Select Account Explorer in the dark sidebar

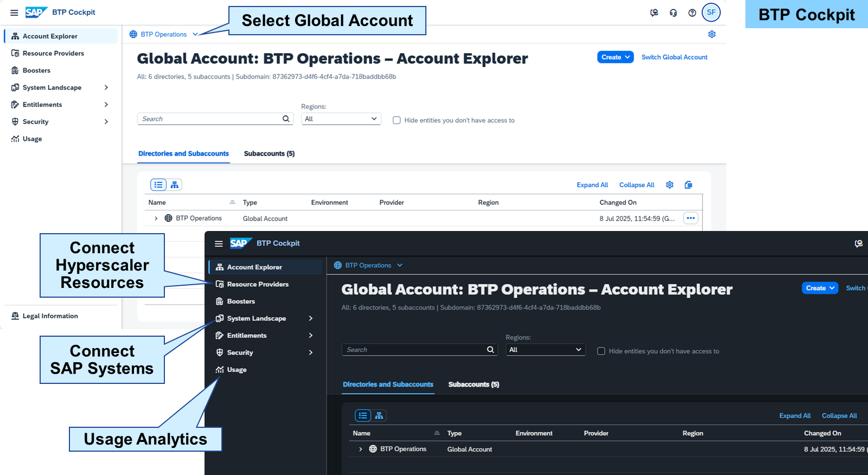click(x=265, y=267)
